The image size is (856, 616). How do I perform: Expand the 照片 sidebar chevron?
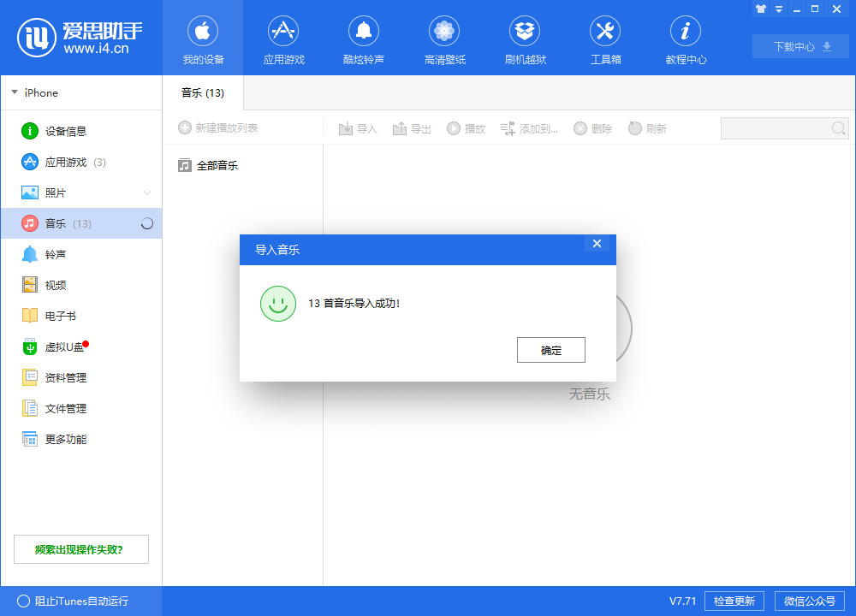(146, 192)
